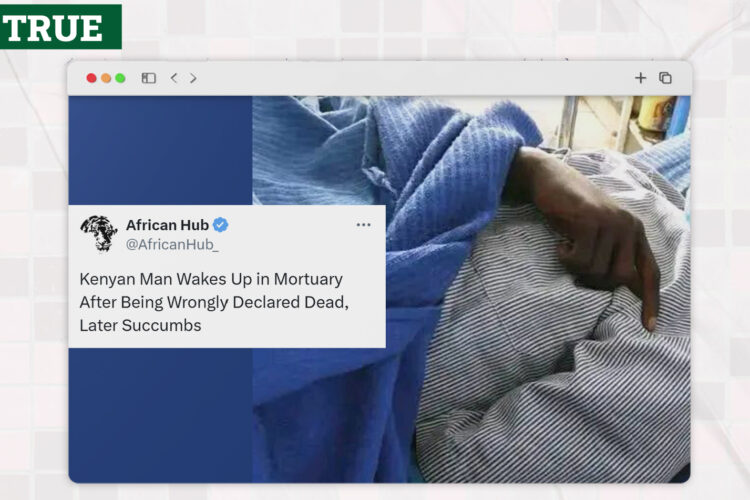The width and height of the screenshot is (750, 500).
Task: Open a new tab with plus icon
Action: coord(640,78)
